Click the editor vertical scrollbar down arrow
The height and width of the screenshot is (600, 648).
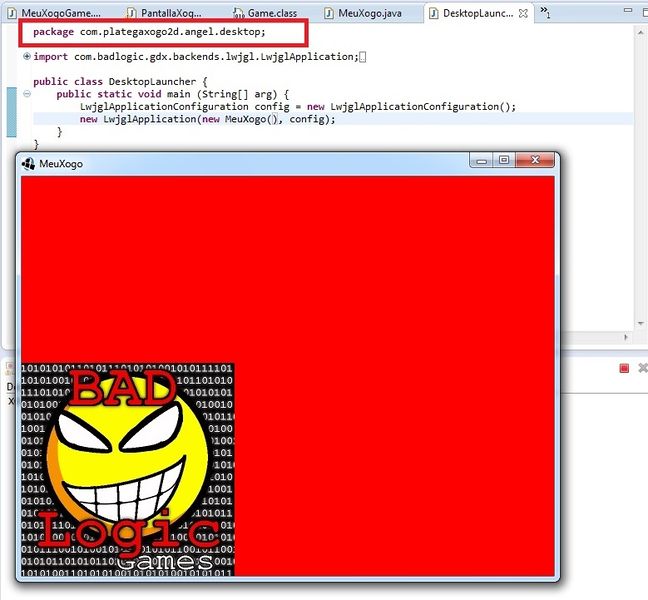coord(641,324)
